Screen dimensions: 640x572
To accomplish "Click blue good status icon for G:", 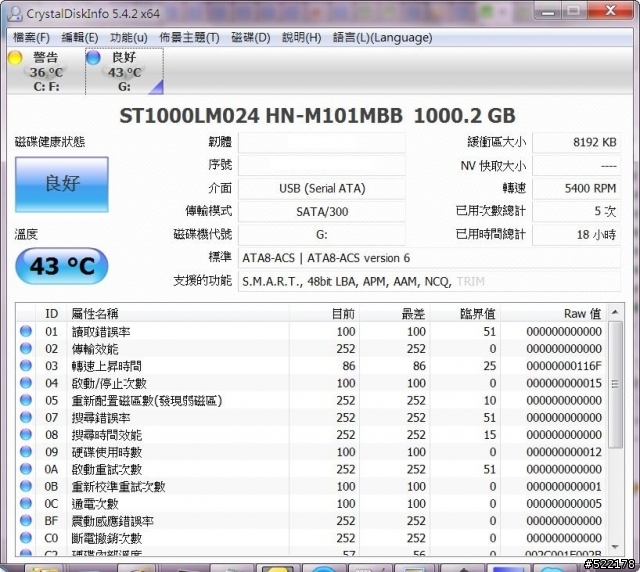I will [93, 58].
